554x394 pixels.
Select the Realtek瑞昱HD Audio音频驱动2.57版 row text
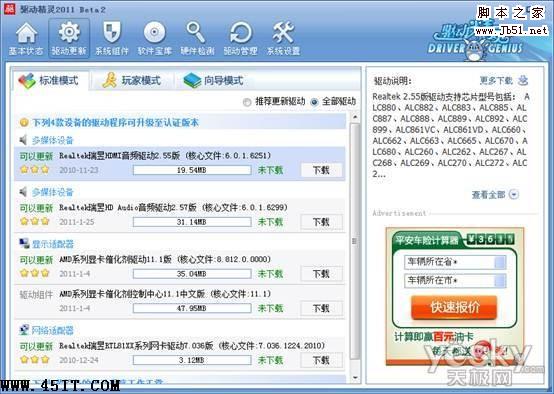tap(128, 207)
